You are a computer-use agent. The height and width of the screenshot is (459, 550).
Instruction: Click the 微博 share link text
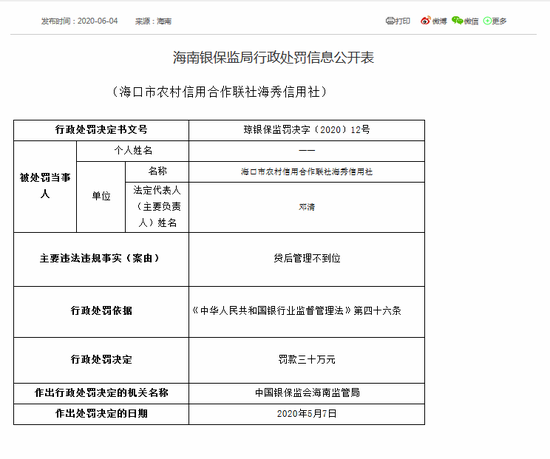(440, 21)
